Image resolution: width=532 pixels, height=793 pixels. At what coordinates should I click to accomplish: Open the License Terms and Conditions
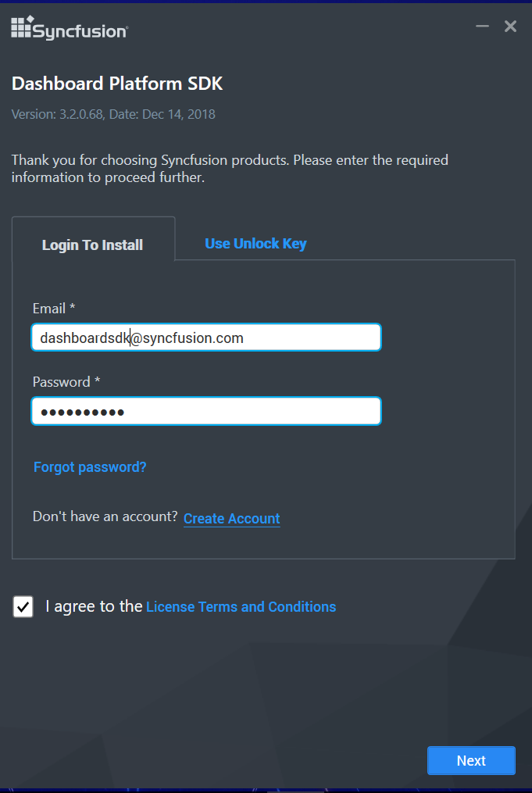pyautogui.click(x=241, y=606)
